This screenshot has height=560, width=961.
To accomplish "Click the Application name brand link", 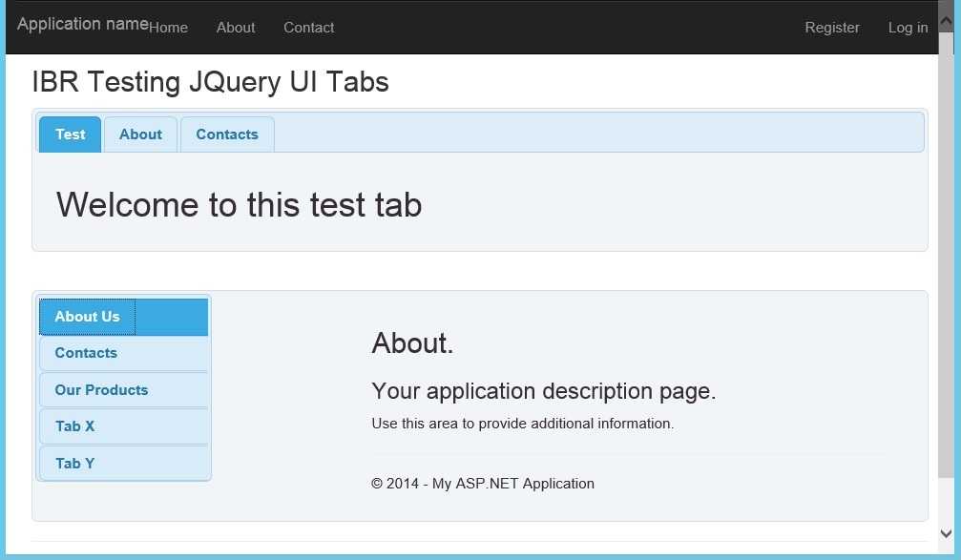I will click(x=83, y=25).
